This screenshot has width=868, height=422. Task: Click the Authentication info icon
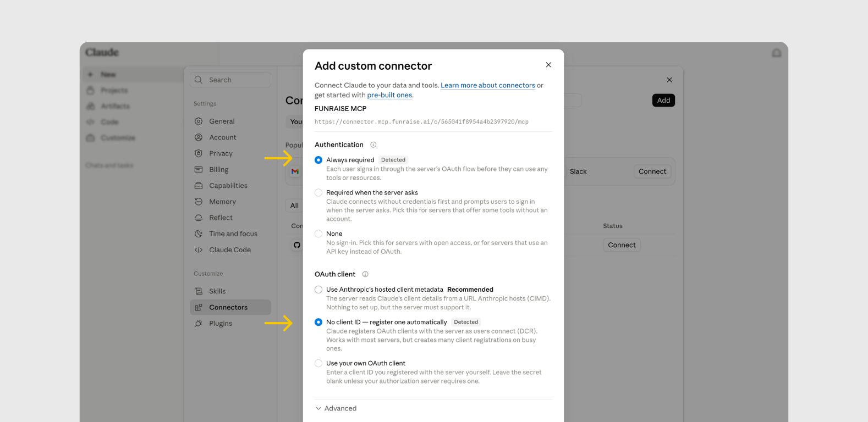373,145
